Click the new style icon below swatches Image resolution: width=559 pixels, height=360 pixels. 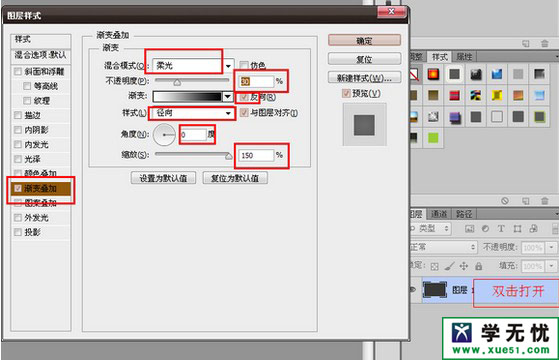525,201
